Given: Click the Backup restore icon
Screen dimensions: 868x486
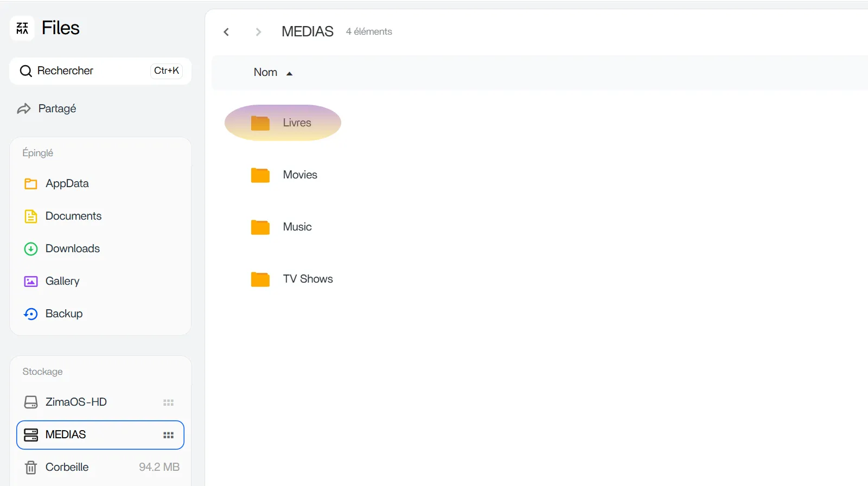Looking at the screenshot, I should (31, 314).
